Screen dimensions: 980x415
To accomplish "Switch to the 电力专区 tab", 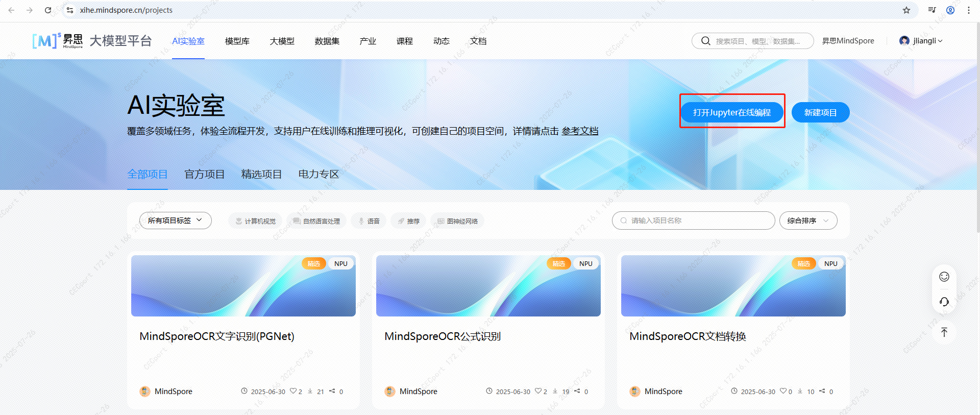I will pyautogui.click(x=319, y=174).
